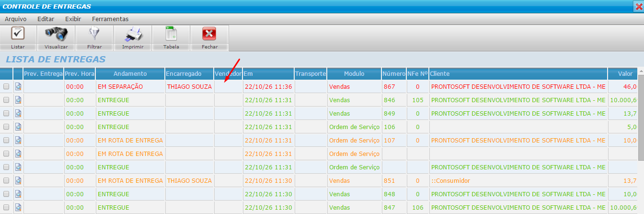Open the Ferramentas menu
Image resolution: width=644 pixels, height=214 pixels.
(110, 19)
